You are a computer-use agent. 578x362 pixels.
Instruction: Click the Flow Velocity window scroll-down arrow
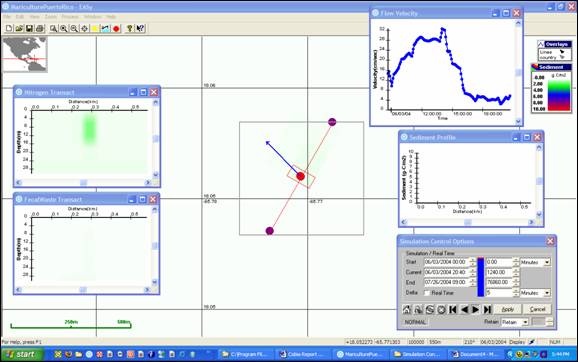pyautogui.click(x=518, y=121)
